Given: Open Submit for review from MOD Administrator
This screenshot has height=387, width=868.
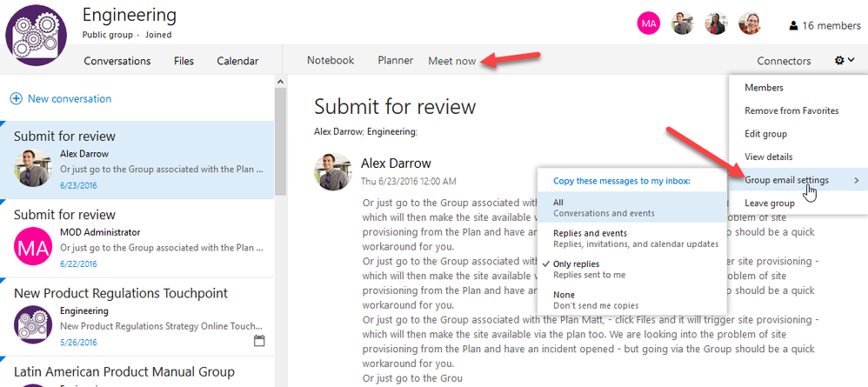Looking at the screenshot, I should pos(137,238).
